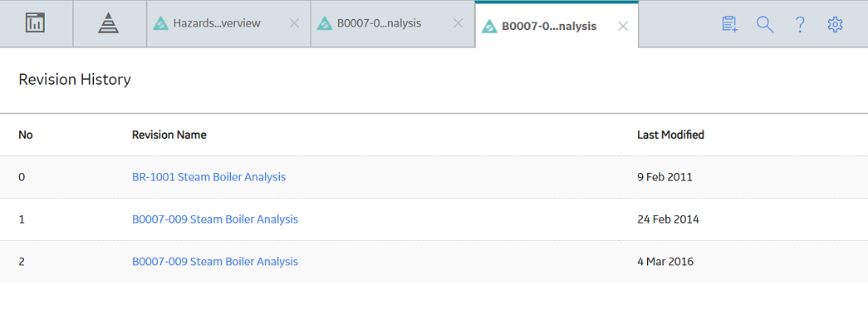
Task: Click the teal icon on the active B0007 tab
Action: point(489,26)
